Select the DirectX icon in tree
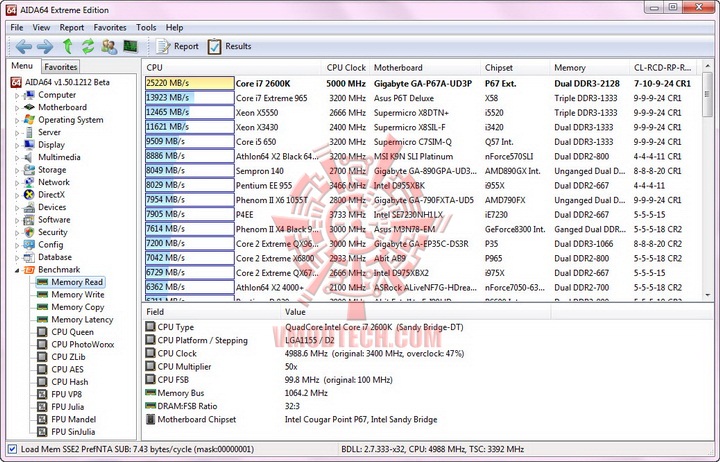This screenshot has width=720, height=462. [x=29, y=195]
